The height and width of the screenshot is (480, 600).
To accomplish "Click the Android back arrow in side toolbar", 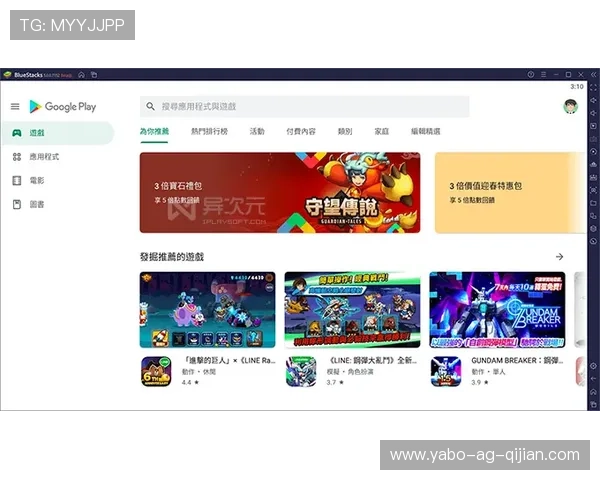I will 593,379.
